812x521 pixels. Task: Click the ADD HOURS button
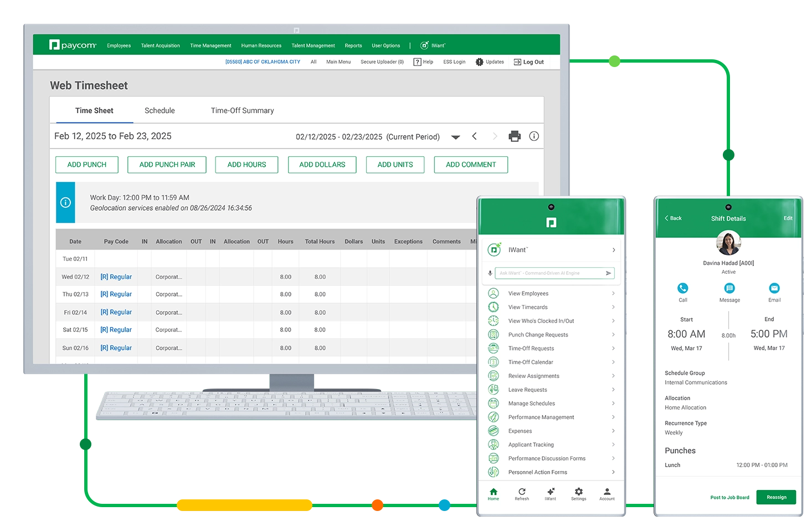(246, 165)
